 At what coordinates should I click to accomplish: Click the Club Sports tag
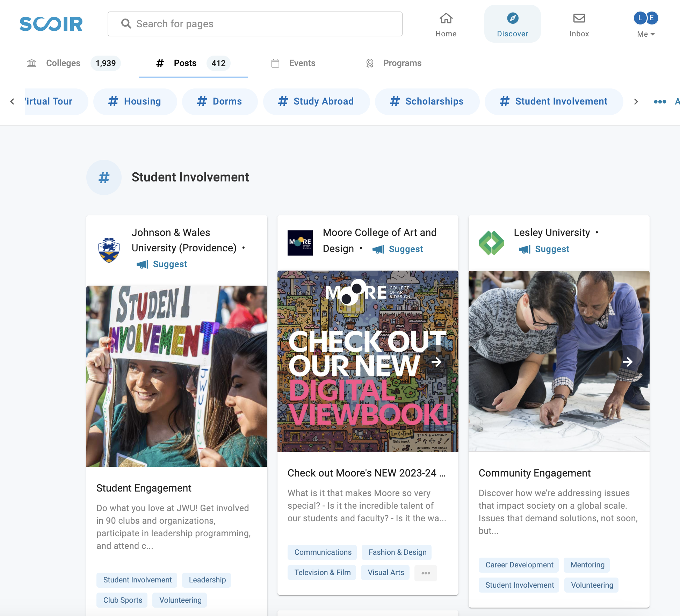point(123,600)
